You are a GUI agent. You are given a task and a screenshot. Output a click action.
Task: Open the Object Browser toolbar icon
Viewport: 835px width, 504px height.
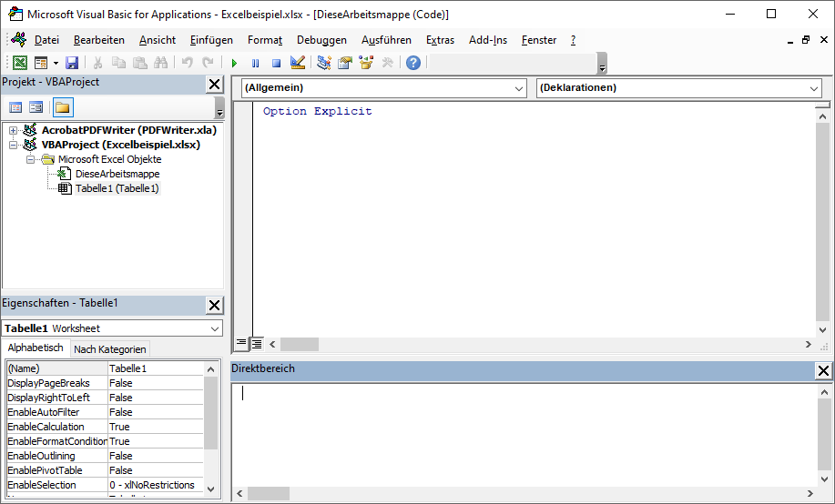pyautogui.click(x=366, y=63)
